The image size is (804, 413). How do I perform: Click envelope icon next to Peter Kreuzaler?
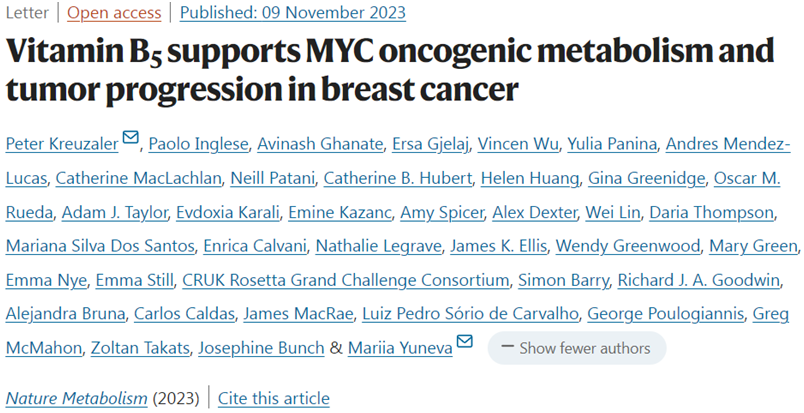130,138
